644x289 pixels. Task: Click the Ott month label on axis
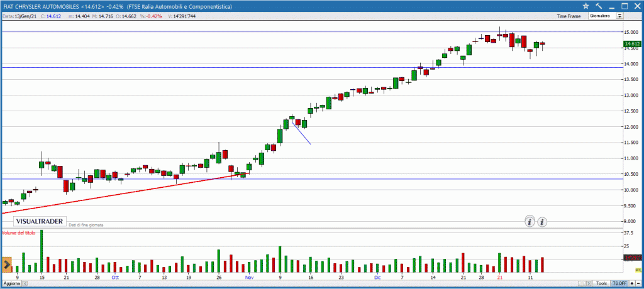(114, 277)
